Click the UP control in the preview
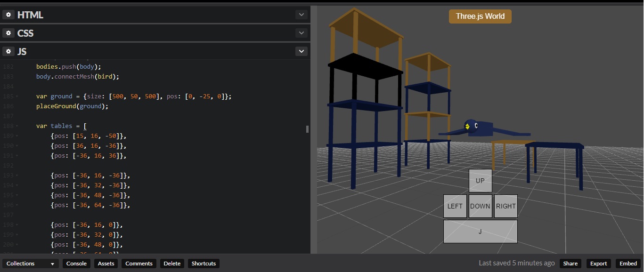The width and height of the screenshot is (644, 272). (480, 181)
